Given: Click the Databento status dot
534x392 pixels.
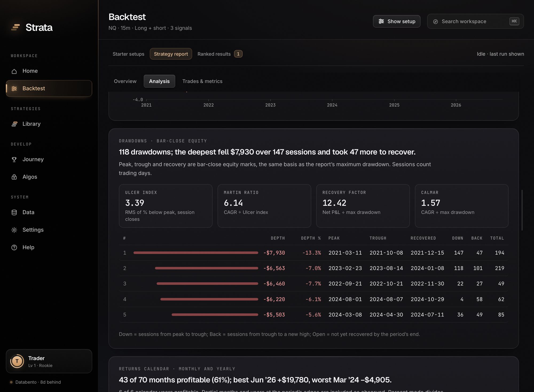Looking at the screenshot, I should click(x=11, y=382).
